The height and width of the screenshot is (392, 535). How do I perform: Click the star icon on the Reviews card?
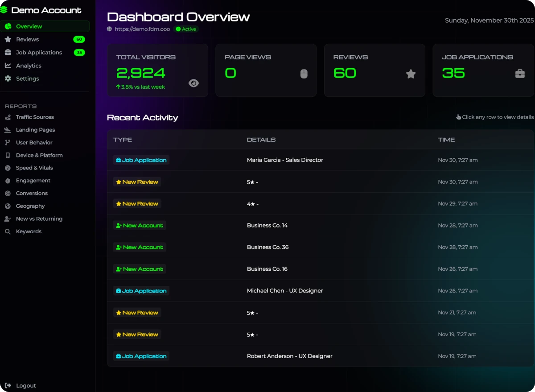[411, 74]
